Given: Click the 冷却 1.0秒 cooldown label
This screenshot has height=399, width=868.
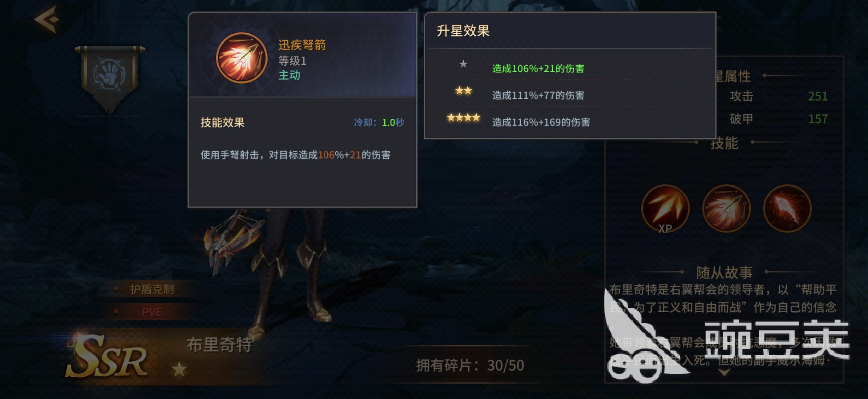Looking at the screenshot, I should pos(379,122).
